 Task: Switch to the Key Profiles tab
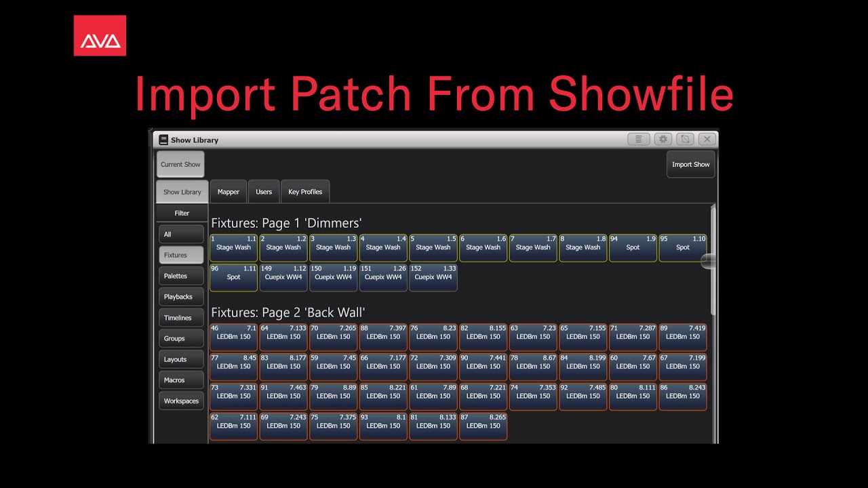(305, 192)
